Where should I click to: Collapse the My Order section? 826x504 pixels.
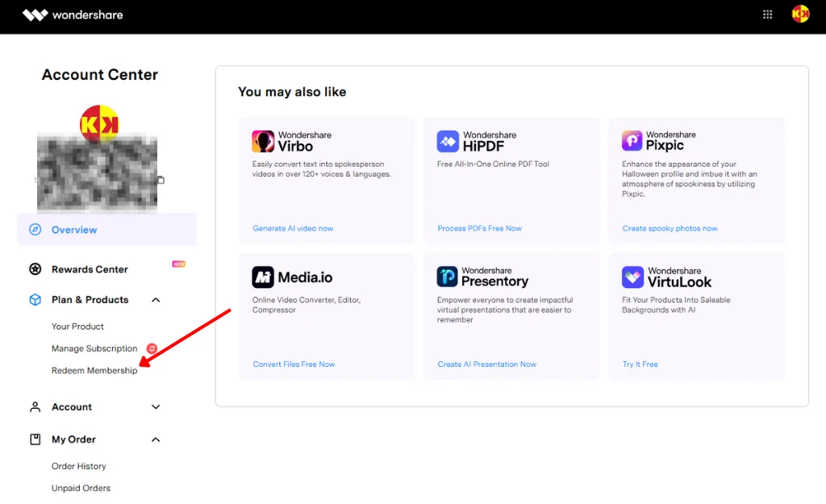point(156,439)
